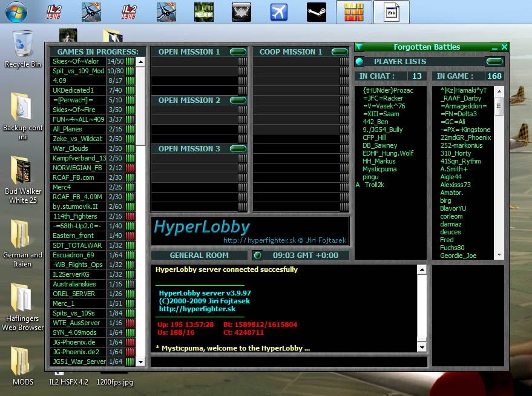The height and width of the screenshot is (396, 532).
Task: Select Alexisss73 in the In Game list
Action: (455, 185)
